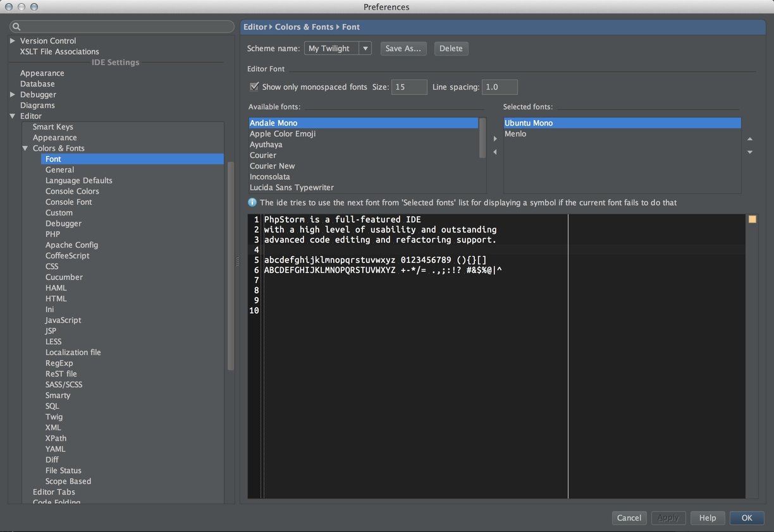
Task: Click the left arrow to remove selected font
Action: (x=495, y=152)
